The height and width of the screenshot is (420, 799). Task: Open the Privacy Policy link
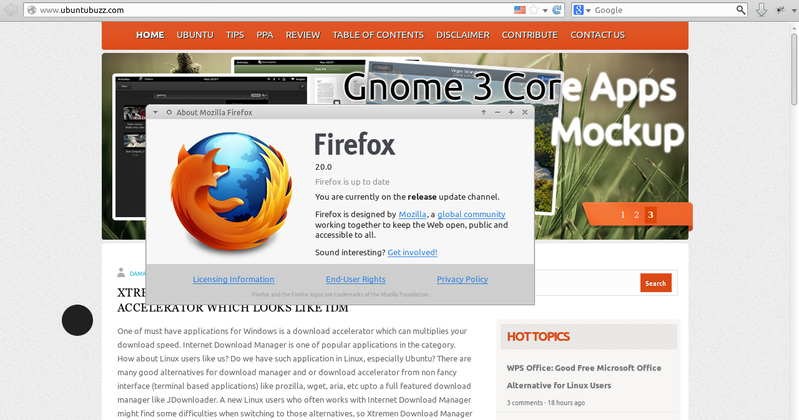click(462, 279)
